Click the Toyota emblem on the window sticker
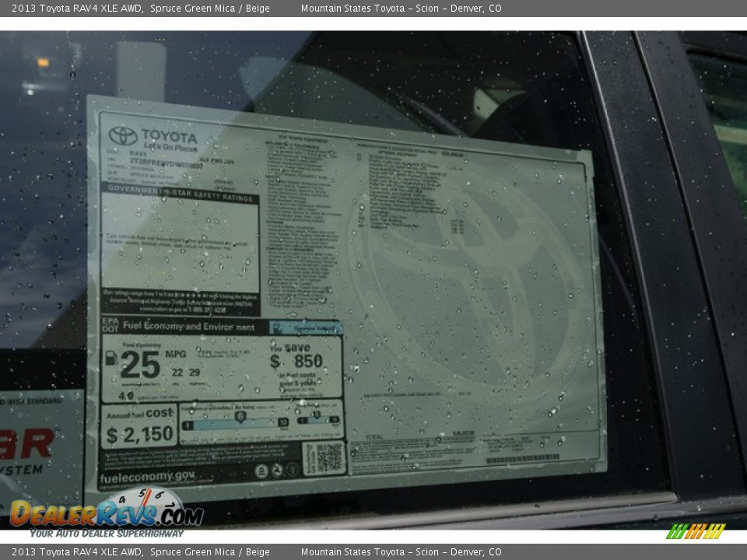The image size is (747, 560). 123,135
